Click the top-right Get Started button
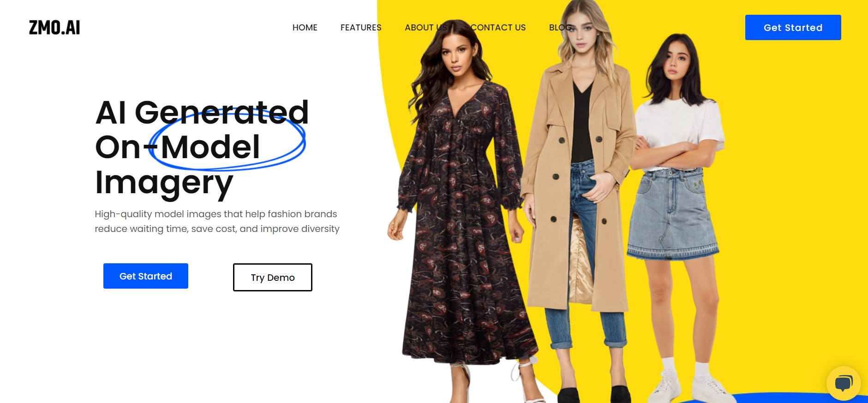 coord(793,28)
